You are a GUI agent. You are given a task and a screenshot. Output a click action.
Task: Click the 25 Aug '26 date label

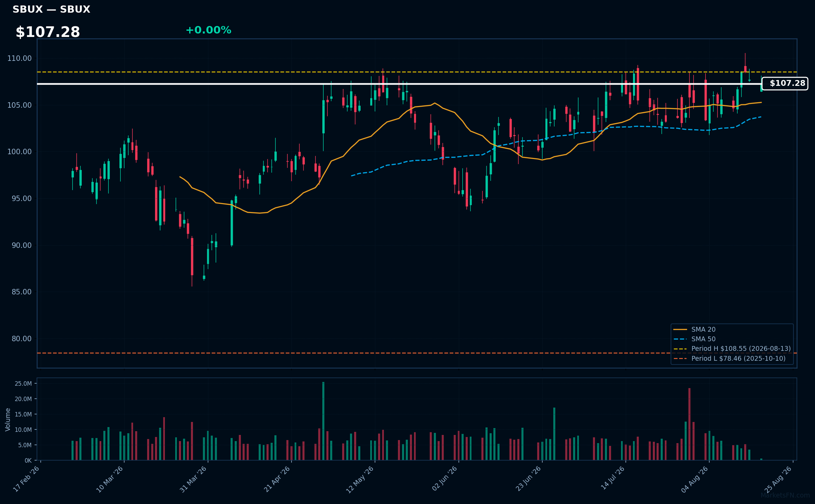(x=778, y=479)
